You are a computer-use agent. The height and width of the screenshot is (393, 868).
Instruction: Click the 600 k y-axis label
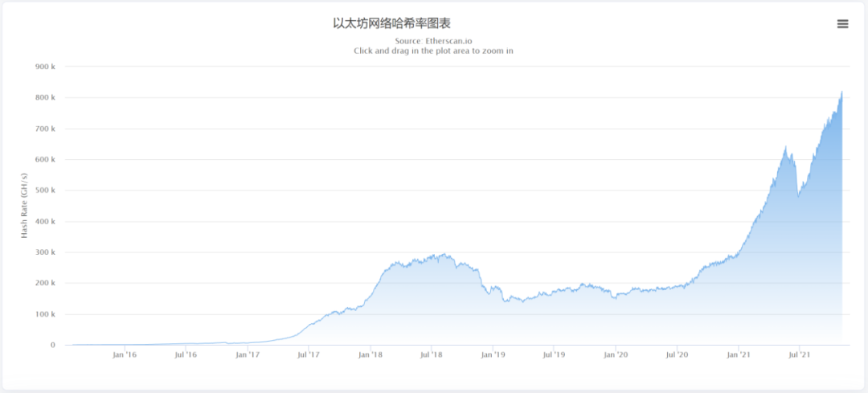tap(46, 159)
